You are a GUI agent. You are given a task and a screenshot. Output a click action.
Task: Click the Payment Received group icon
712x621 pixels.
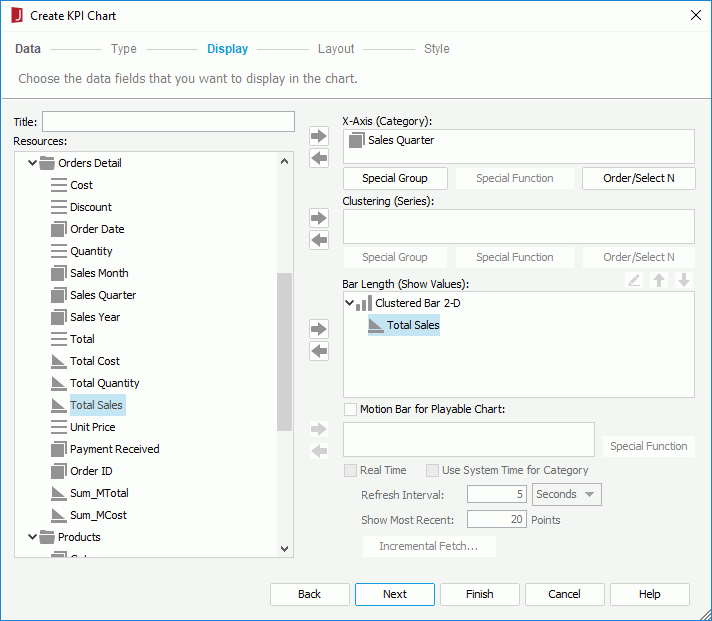[x=59, y=449]
